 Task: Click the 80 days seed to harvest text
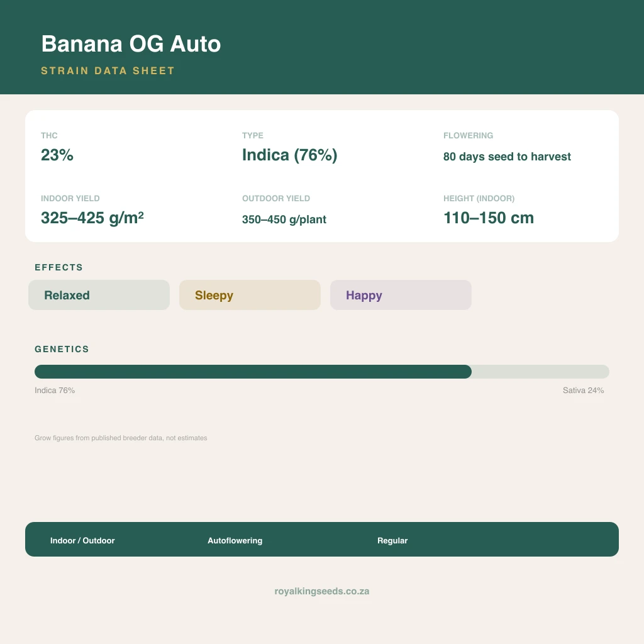point(507,157)
